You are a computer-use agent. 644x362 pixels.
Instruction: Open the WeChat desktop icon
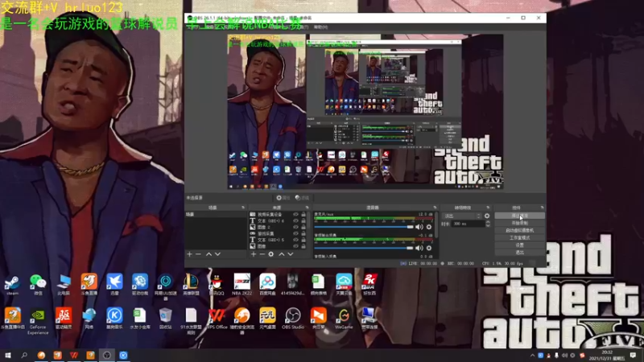click(38, 285)
